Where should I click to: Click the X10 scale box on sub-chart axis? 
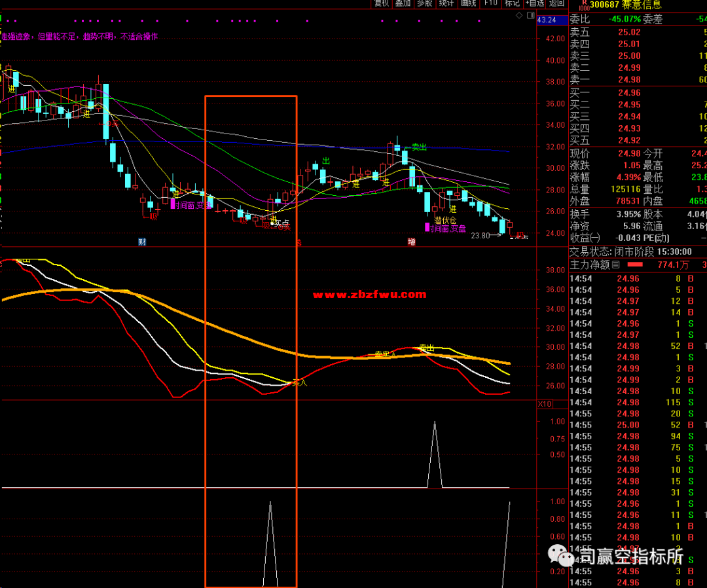545,404
